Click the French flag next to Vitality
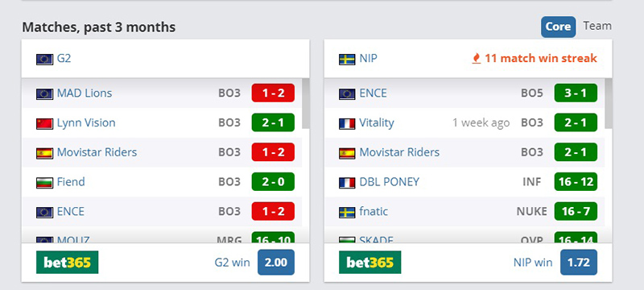Viewport: 644px width, 290px height. pos(347,123)
